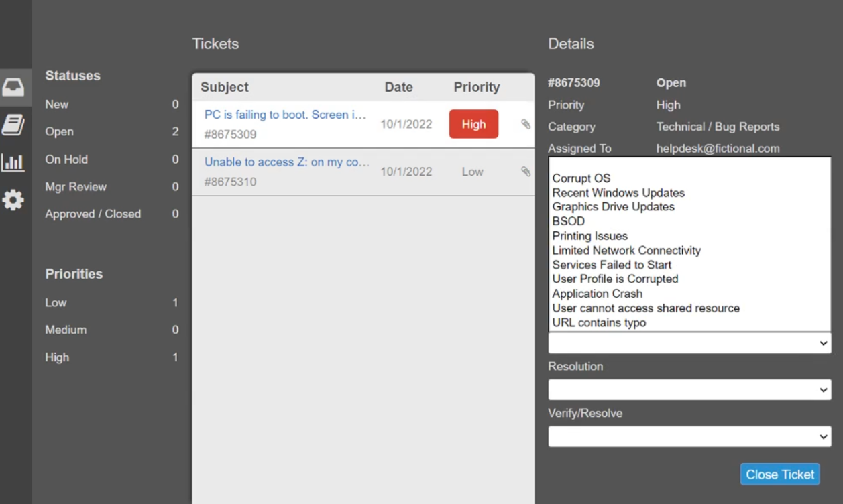Sort tickets by Date column header

[x=398, y=87]
